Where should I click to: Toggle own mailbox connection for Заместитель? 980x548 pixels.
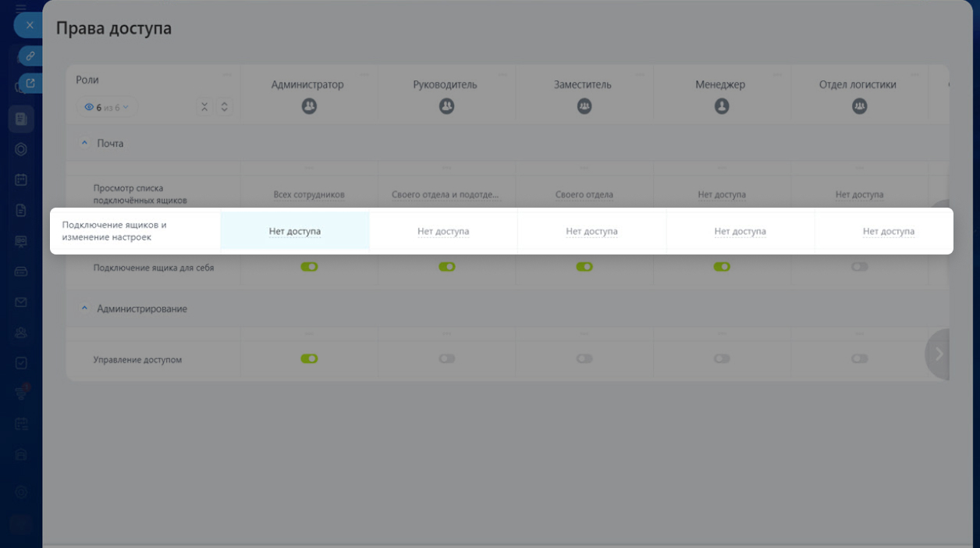point(584,267)
